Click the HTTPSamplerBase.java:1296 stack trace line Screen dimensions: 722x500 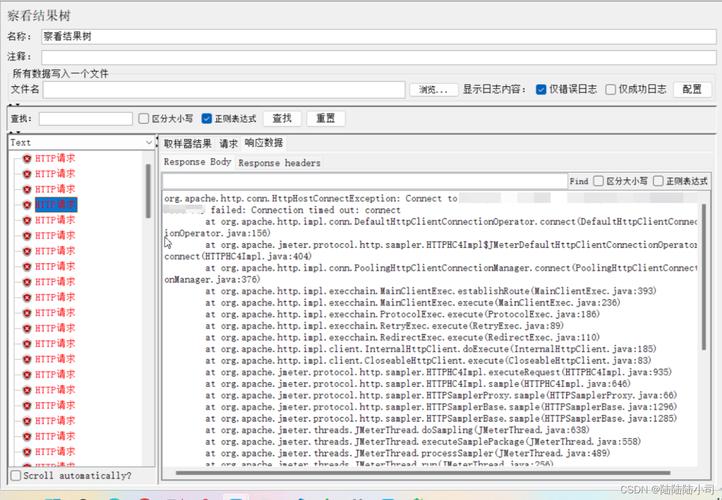(x=441, y=407)
